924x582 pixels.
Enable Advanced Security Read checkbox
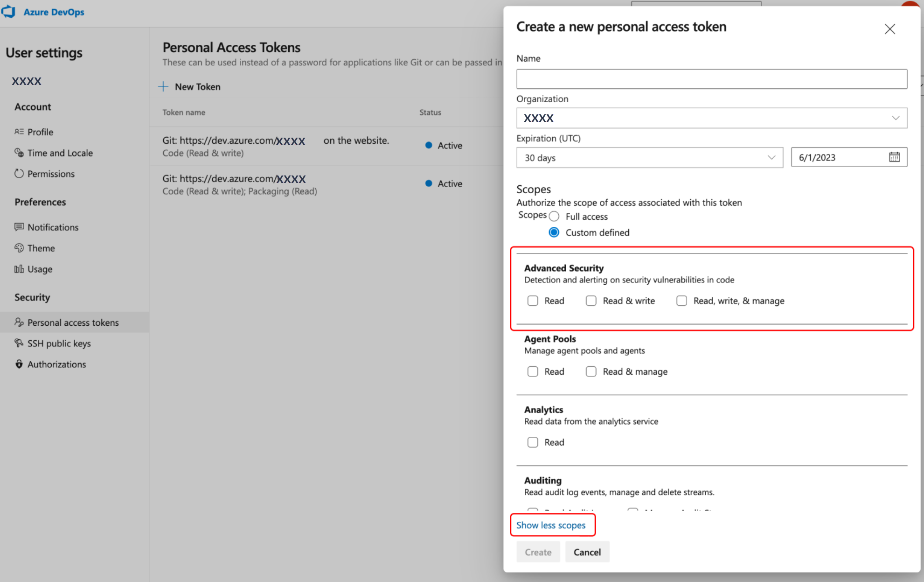coord(533,301)
